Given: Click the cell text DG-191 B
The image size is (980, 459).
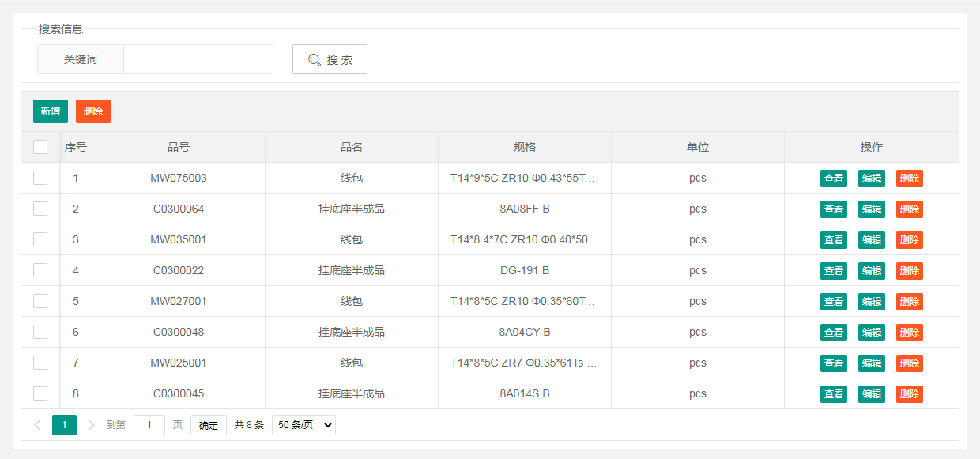Looking at the screenshot, I should (525, 270).
